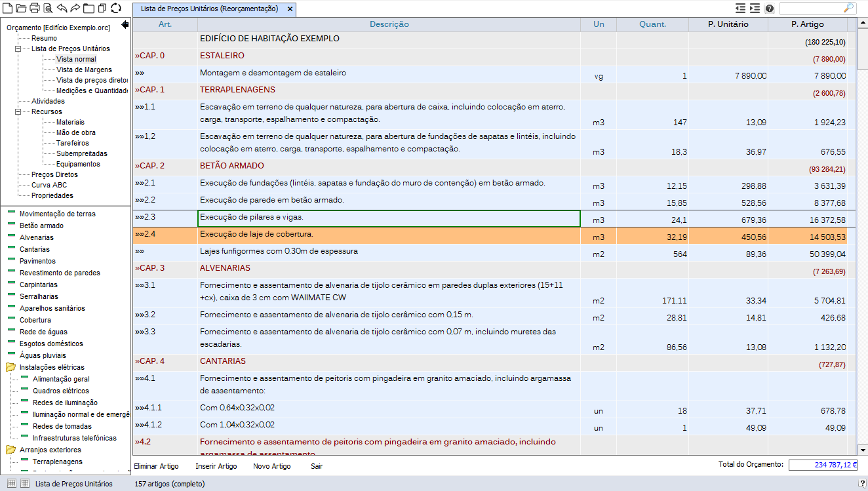
Task: Select Materiais under Recursos
Action: (70, 122)
